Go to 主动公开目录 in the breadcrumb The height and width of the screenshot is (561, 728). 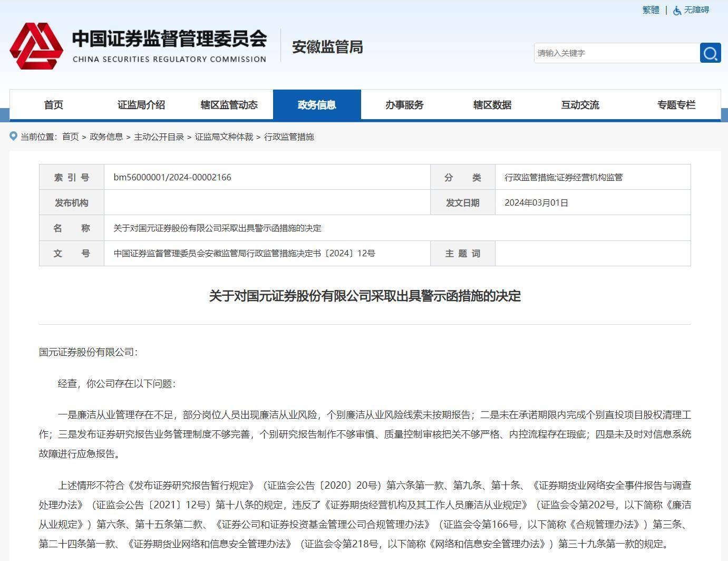[159, 137]
